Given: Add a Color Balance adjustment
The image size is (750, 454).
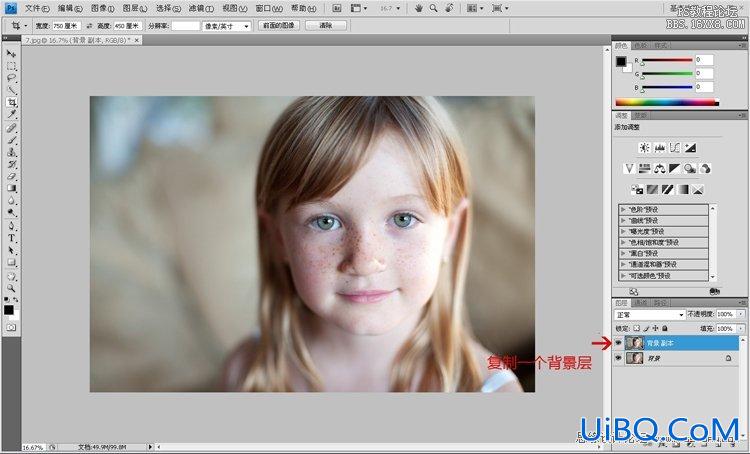Looking at the screenshot, I should pos(660,168).
